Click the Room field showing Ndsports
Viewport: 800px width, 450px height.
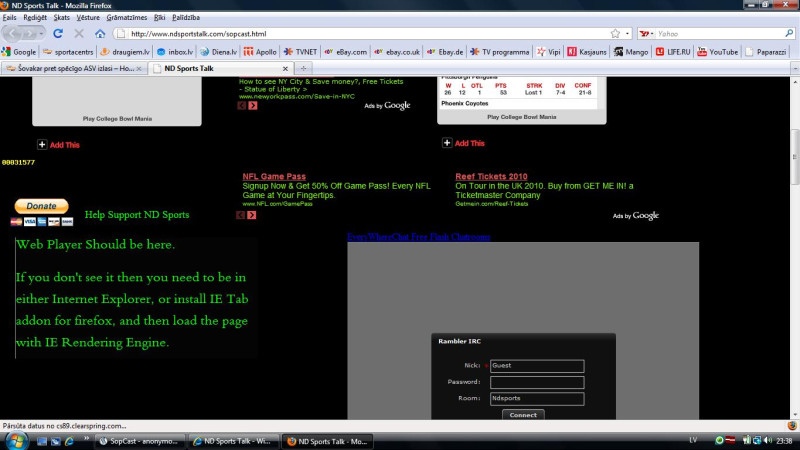tap(537, 398)
